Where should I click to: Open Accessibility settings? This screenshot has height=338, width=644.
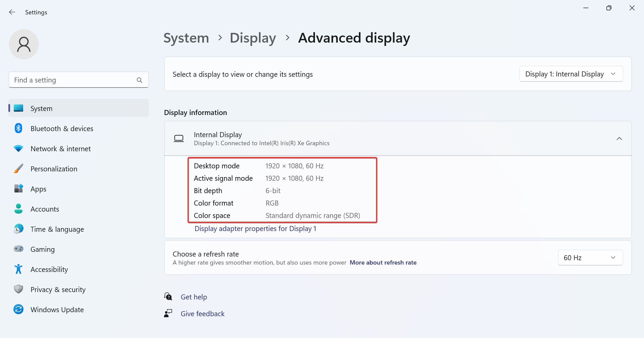[78, 269]
